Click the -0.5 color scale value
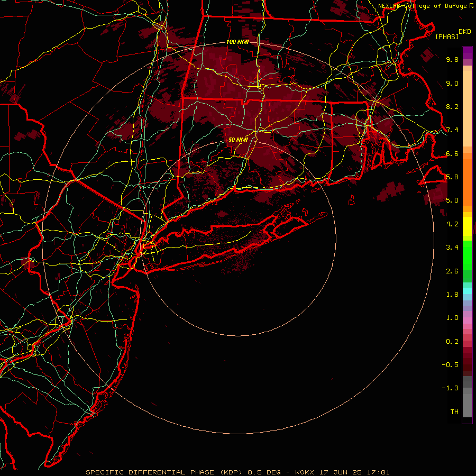This screenshot has width=476, height=476. point(450,365)
